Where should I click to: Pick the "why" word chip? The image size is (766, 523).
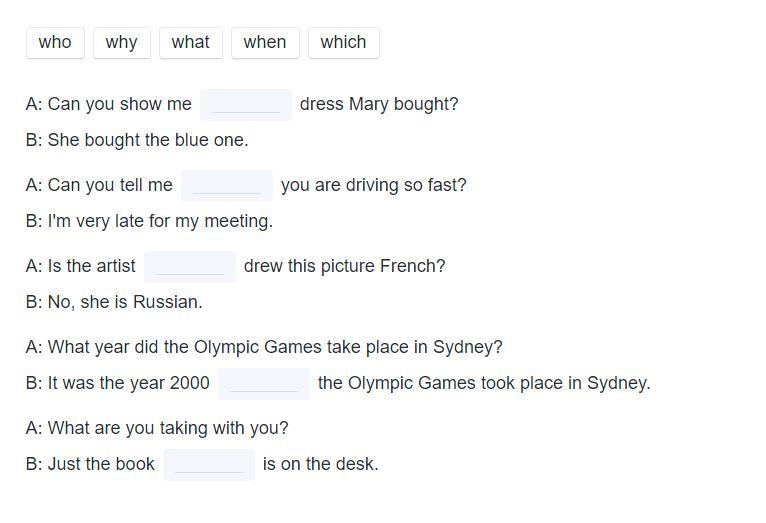121,42
